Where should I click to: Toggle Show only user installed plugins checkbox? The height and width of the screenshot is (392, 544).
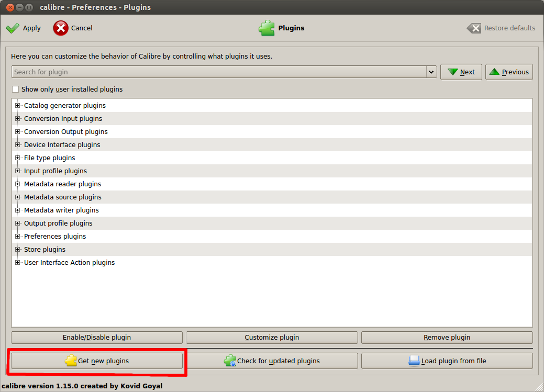[x=15, y=89]
